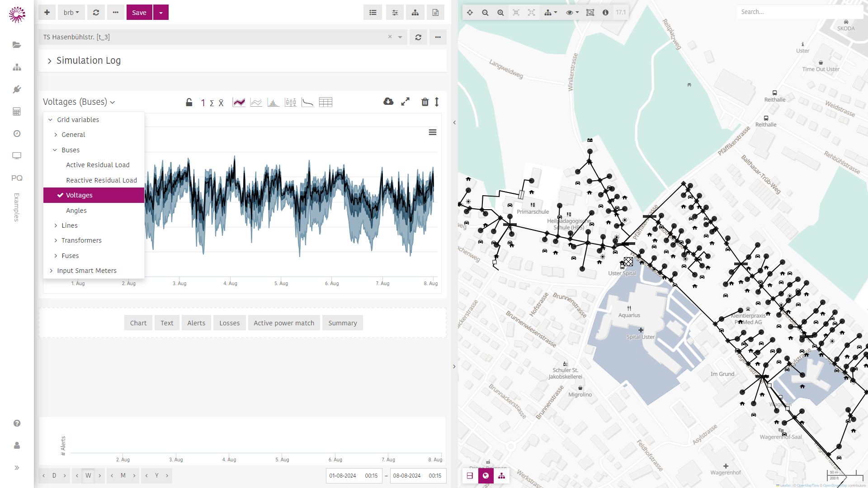Viewport: 868px width, 488px height.
Task: Add a Summary widget
Action: coord(343,323)
